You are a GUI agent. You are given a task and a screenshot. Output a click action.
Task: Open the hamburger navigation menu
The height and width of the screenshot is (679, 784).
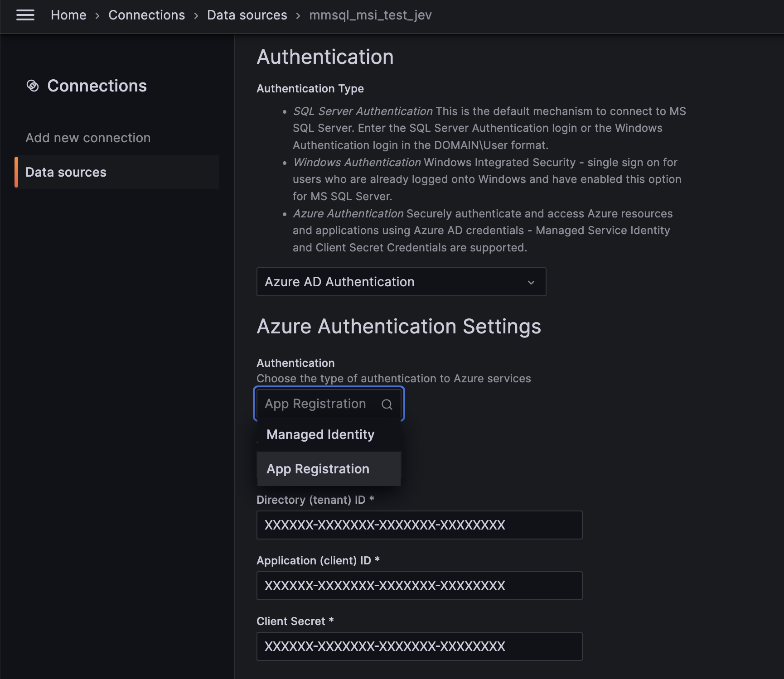25,15
